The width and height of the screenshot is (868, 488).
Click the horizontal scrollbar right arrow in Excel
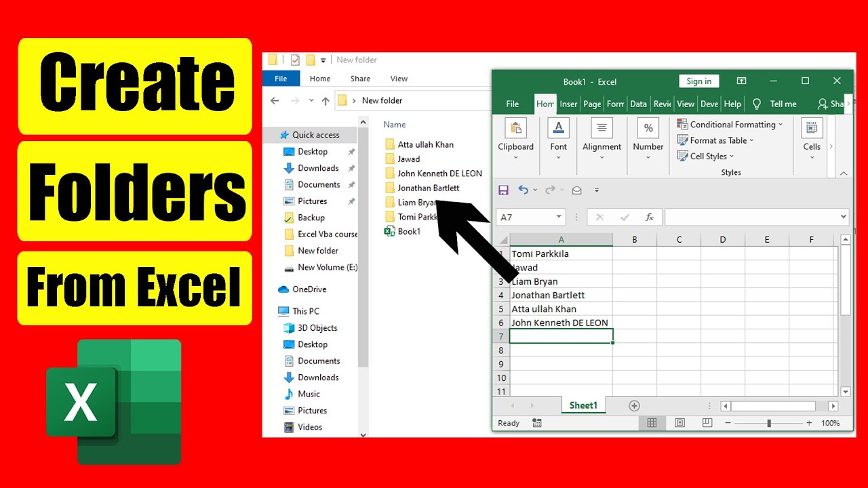click(833, 406)
